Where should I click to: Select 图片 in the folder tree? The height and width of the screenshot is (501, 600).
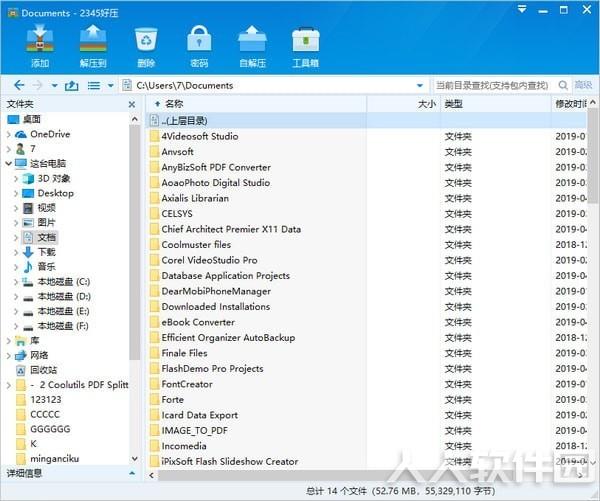click(x=47, y=223)
